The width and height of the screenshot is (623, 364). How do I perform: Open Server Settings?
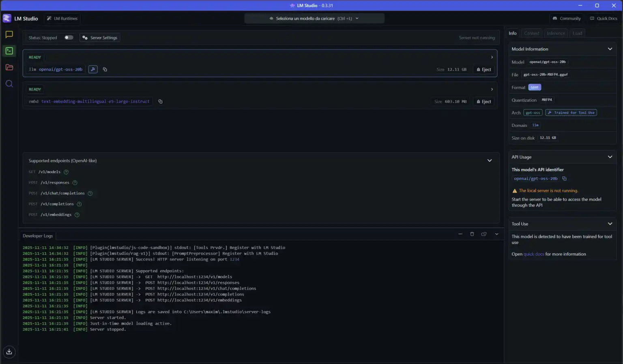(x=100, y=38)
